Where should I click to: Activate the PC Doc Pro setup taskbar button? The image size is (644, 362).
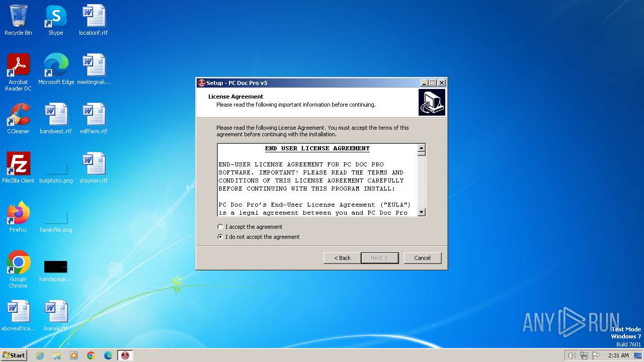tap(125, 355)
